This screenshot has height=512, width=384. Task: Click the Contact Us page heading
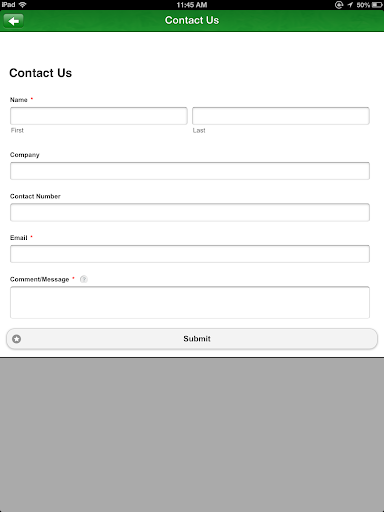pyautogui.click(x=41, y=73)
